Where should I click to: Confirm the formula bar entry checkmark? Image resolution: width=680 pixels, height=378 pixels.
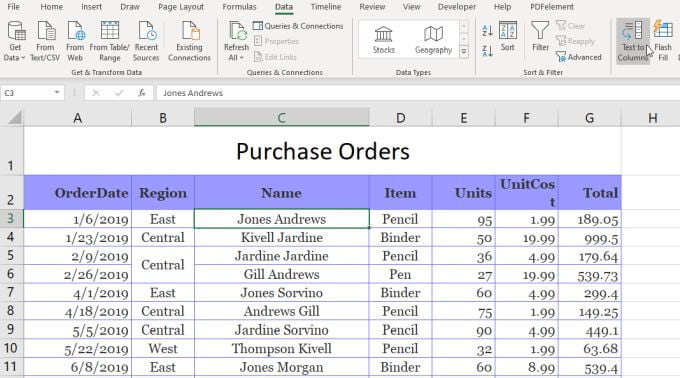click(119, 93)
